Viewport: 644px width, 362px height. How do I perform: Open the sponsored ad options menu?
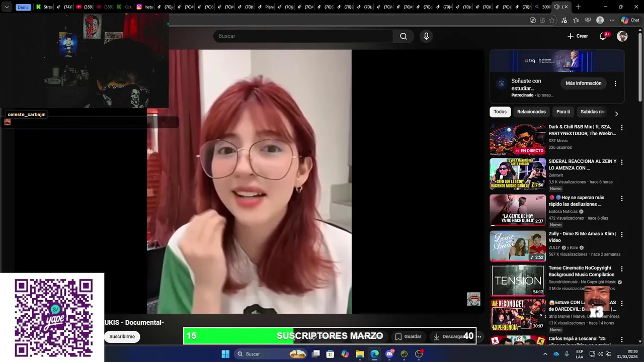(615, 83)
